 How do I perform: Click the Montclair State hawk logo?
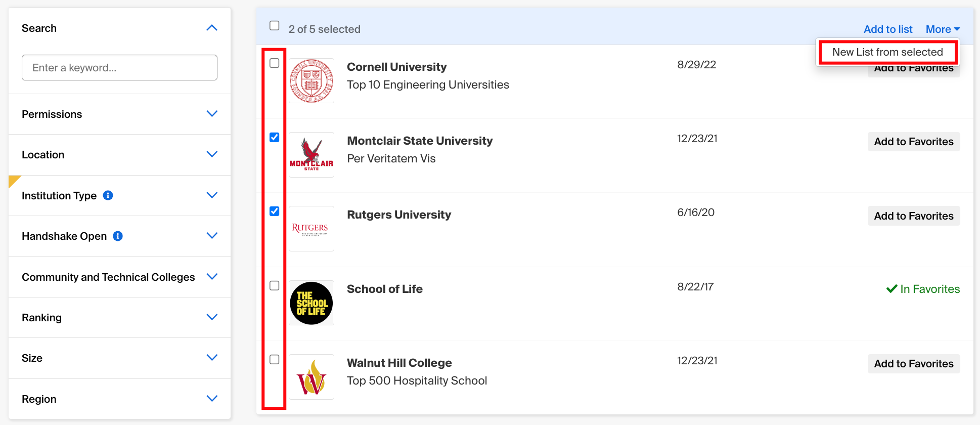click(311, 155)
